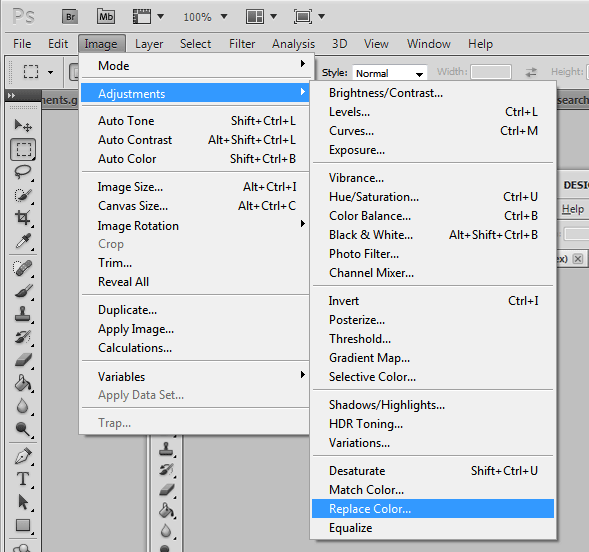The height and width of the screenshot is (552, 589).
Task: Open the 3D menu
Action: click(x=339, y=44)
